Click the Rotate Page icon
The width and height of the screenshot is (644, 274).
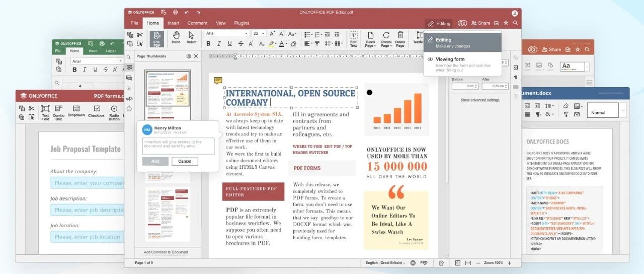386,39
